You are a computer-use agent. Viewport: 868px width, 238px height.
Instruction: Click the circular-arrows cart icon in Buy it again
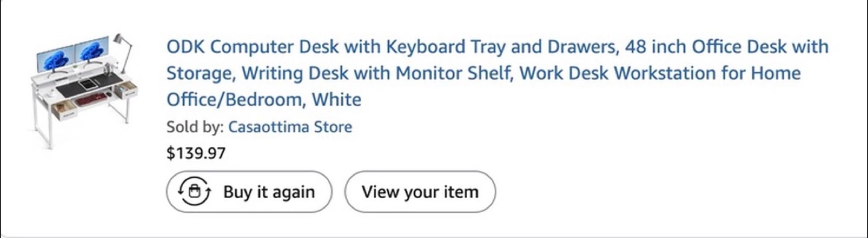(x=194, y=192)
